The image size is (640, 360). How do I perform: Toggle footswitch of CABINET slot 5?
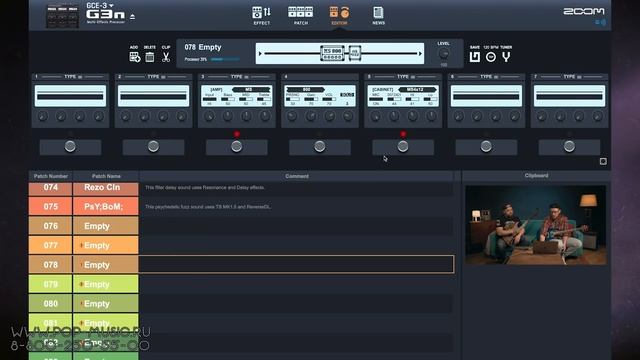coord(403,147)
